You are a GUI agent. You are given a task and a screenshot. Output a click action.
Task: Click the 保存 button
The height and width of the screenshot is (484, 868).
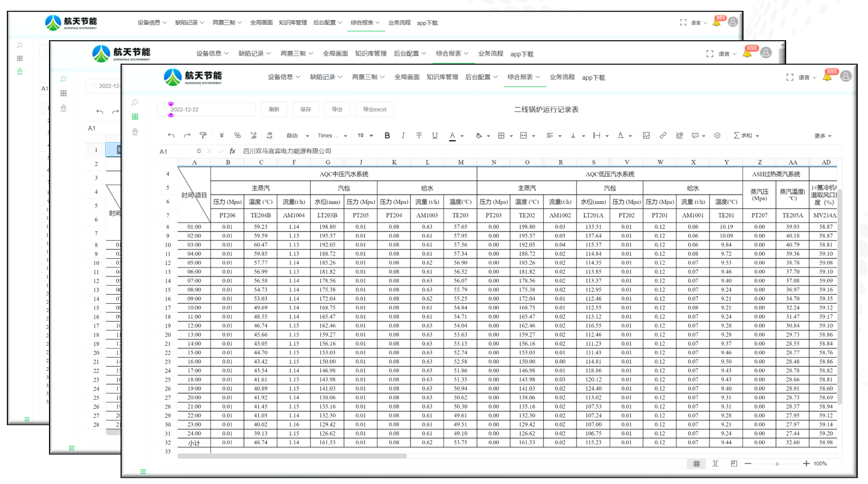pyautogui.click(x=305, y=110)
